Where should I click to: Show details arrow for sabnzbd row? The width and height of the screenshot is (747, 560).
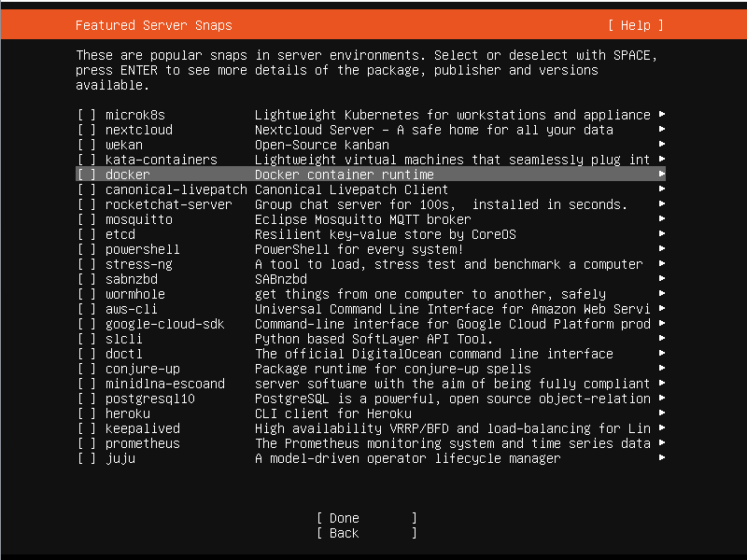(x=662, y=278)
